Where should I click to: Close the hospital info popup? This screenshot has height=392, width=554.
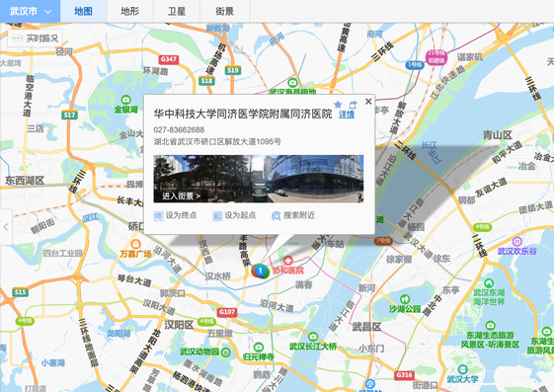click(368, 102)
